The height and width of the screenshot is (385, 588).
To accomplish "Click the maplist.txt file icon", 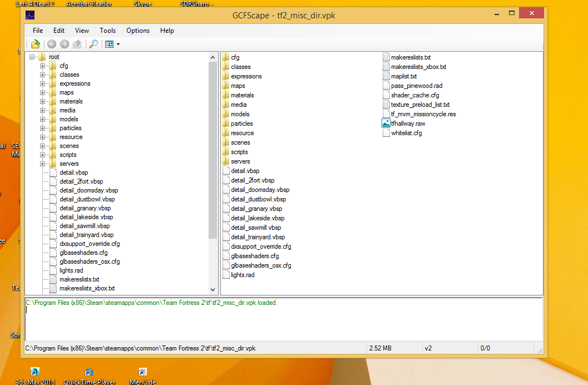I will click(x=386, y=76).
